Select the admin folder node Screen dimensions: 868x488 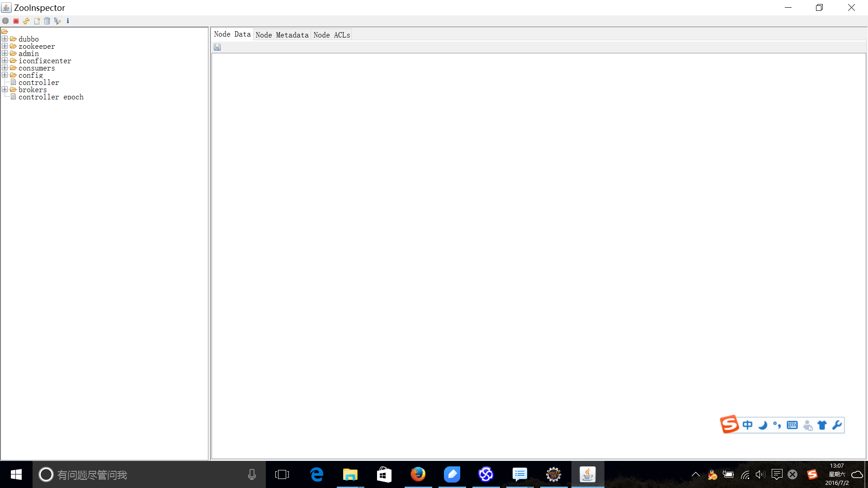(x=28, y=53)
